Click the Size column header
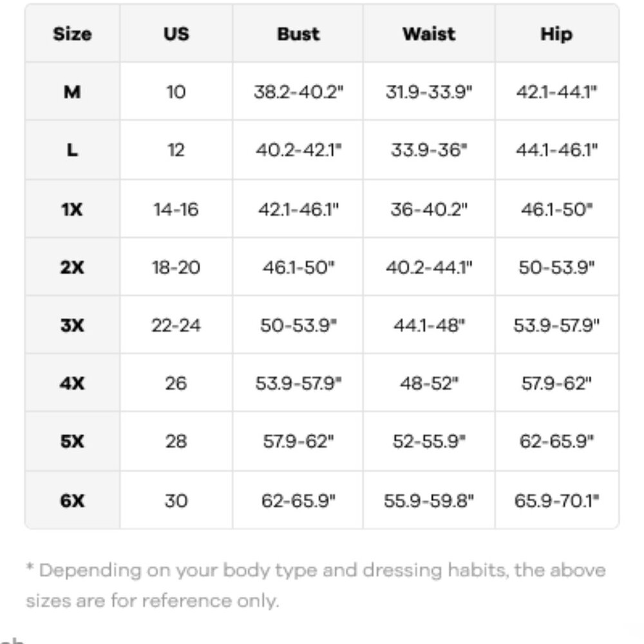The width and height of the screenshot is (644, 644). pos(72,33)
